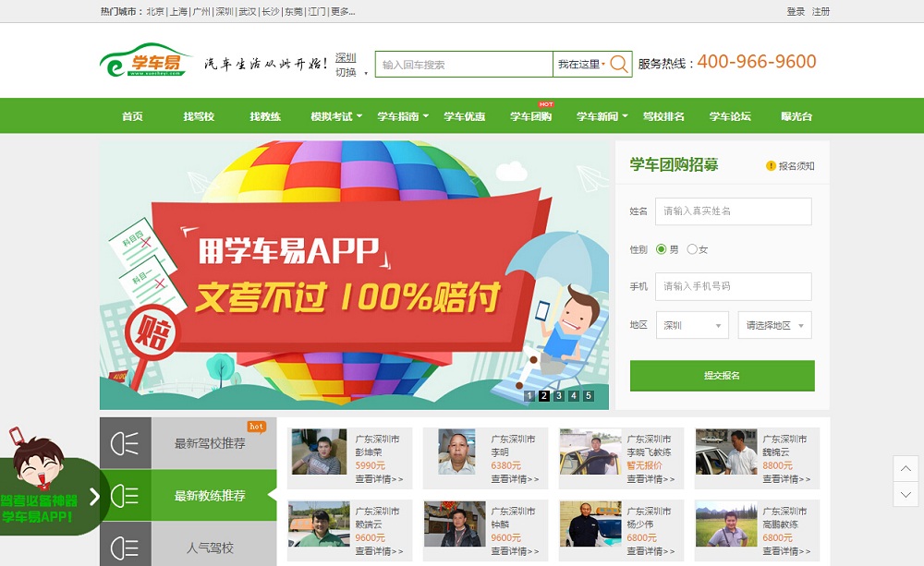Viewport: 924px width, 566px height.
Task: Open coach 魏锦云 photo thumbnail
Action: pos(726,452)
